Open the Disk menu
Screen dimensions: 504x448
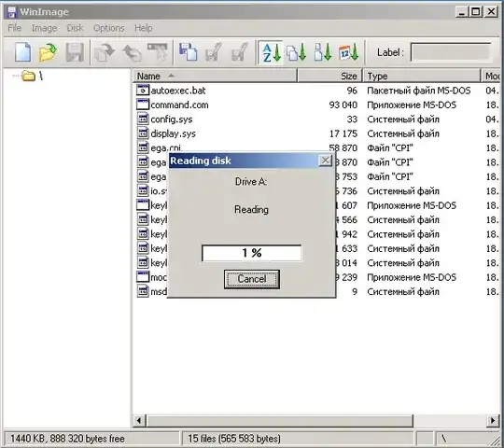click(x=75, y=28)
